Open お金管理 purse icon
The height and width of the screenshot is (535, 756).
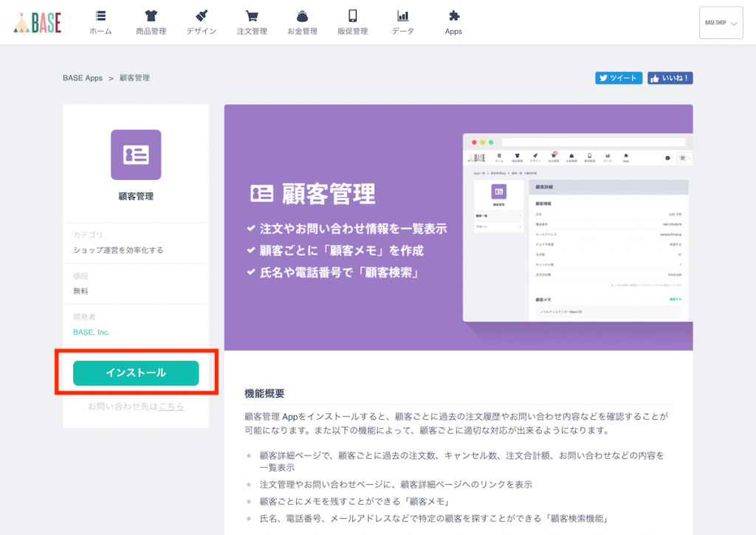tap(302, 16)
